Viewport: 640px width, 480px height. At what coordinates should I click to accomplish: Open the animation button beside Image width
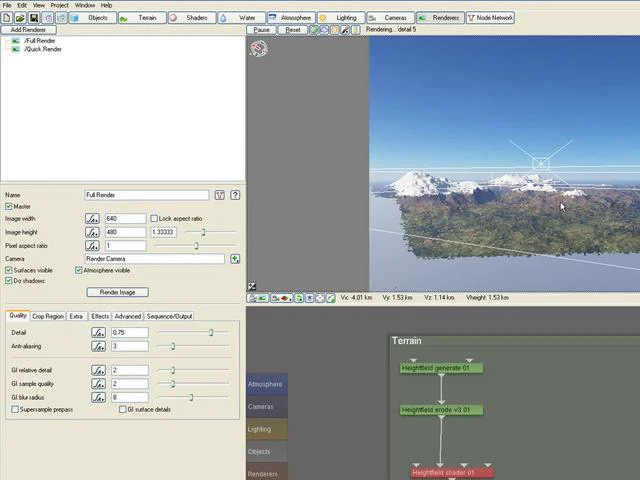[92, 219]
